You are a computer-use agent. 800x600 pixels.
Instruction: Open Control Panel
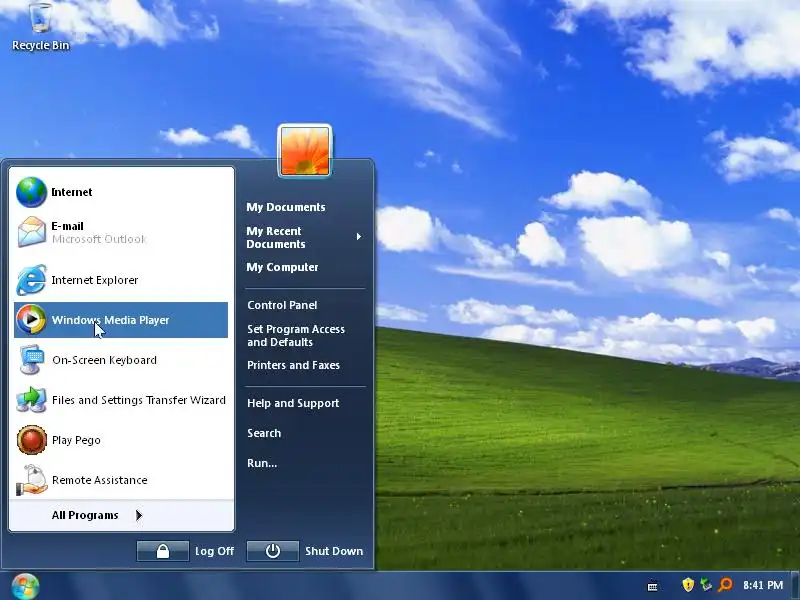pos(282,305)
